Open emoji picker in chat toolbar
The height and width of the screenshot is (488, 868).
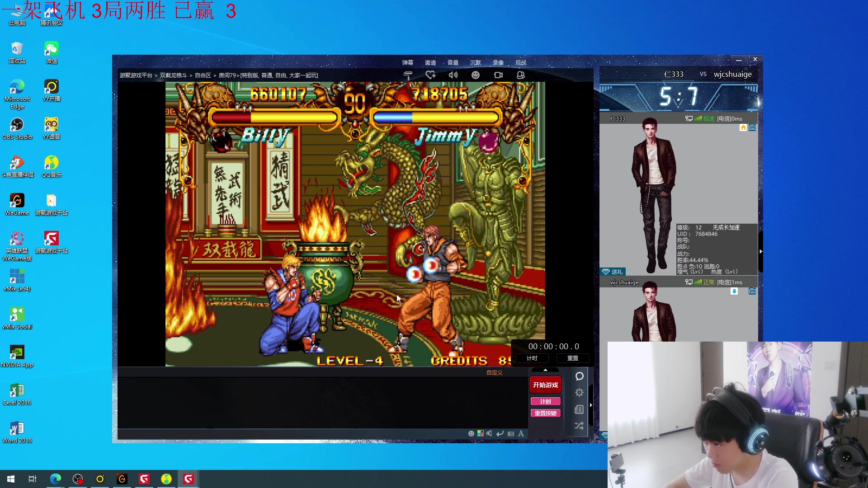[x=471, y=433]
